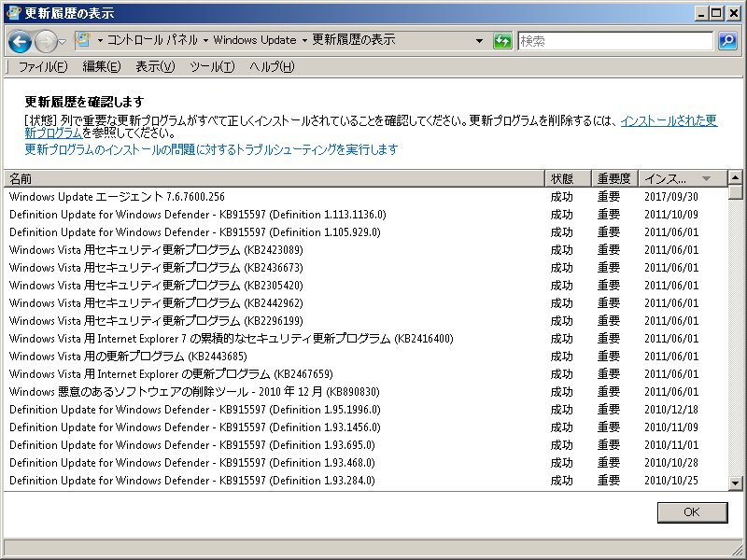This screenshot has width=747, height=560.
Task: Open the 編集(E) menu
Action: click(102, 66)
